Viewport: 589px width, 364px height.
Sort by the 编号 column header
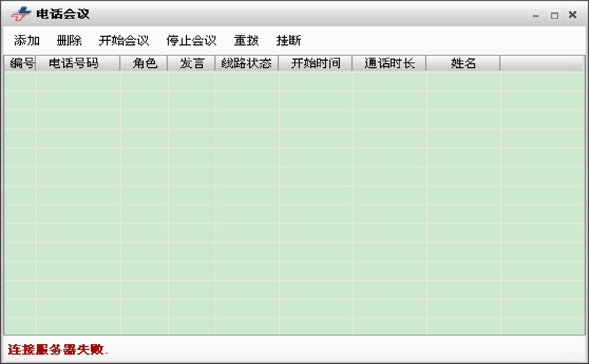20,63
